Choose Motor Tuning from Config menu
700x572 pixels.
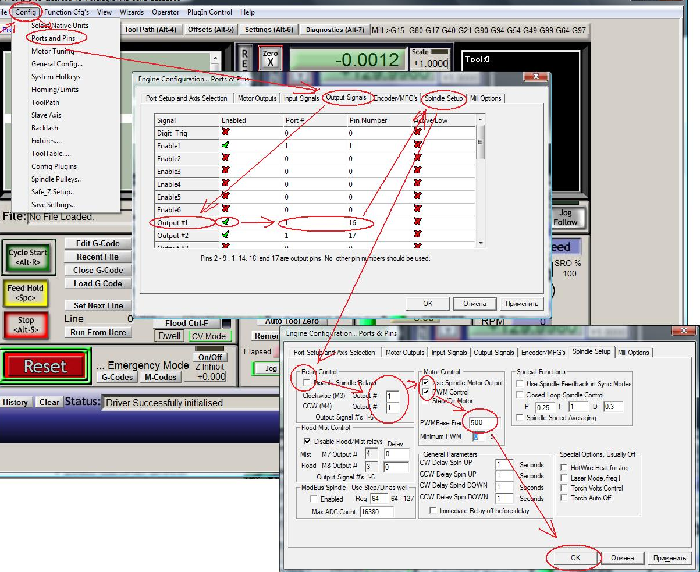(x=53, y=51)
